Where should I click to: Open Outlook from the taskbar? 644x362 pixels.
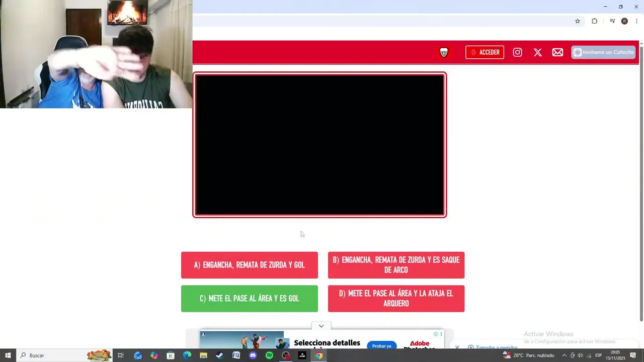[137, 355]
